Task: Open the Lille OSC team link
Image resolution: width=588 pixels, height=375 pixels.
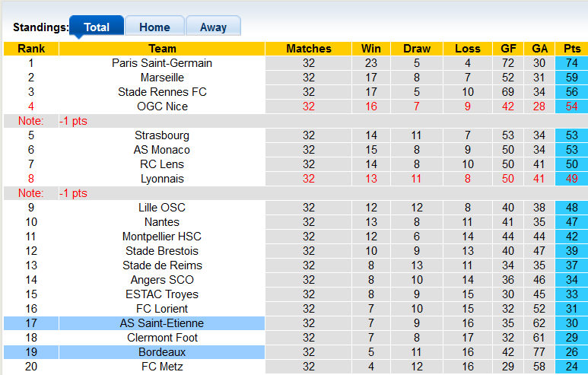Action: [x=162, y=208]
